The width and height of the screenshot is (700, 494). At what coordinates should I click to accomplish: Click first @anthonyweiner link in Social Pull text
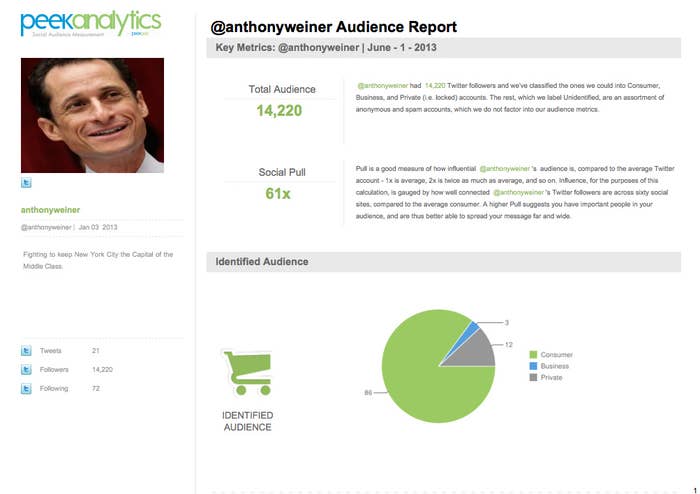point(505,169)
